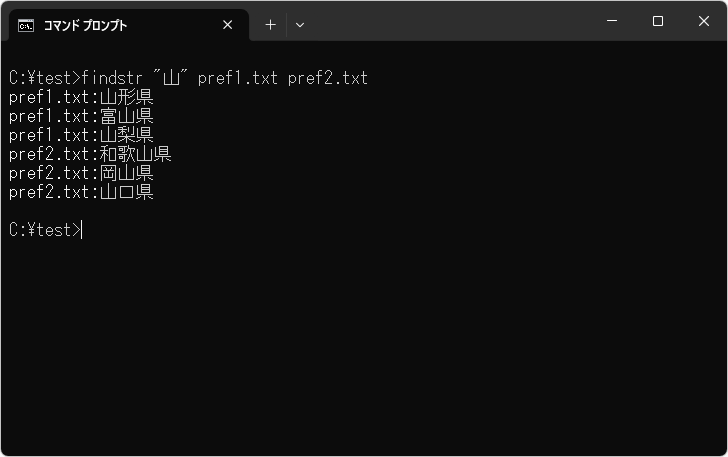Expand the new tab profile dropdown chevron
728x457 pixels.
click(300, 25)
